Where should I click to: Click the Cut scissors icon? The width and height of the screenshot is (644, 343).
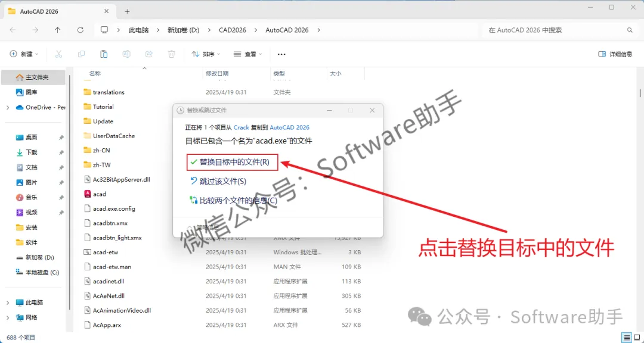pos(58,54)
